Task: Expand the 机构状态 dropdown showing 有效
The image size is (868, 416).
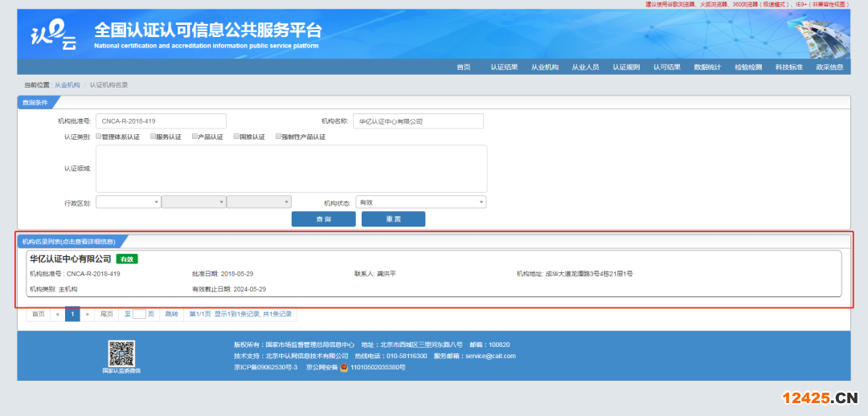Action: pos(420,202)
